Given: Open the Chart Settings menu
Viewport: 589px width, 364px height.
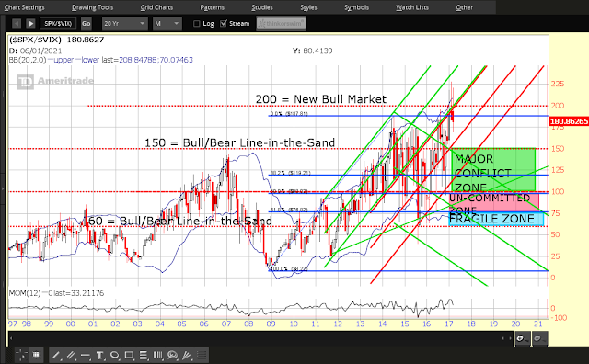Looking at the screenshot, I should pos(24,7).
